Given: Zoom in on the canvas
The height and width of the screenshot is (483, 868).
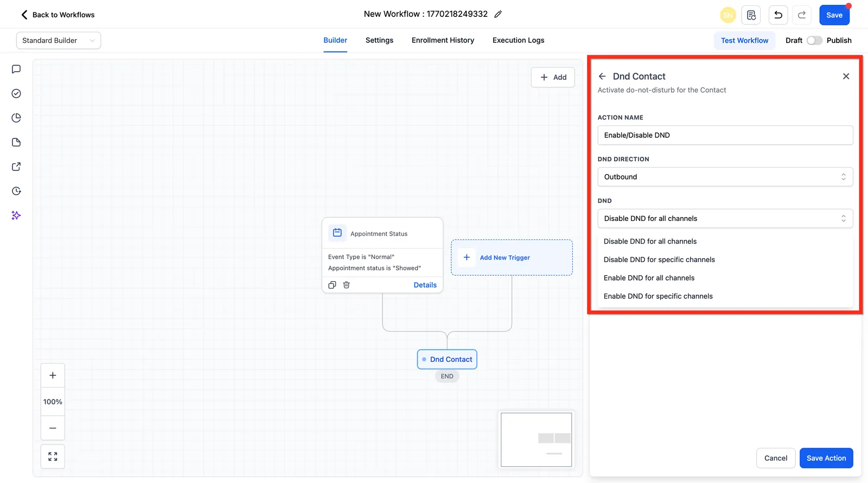Looking at the screenshot, I should [x=53, y=376].
